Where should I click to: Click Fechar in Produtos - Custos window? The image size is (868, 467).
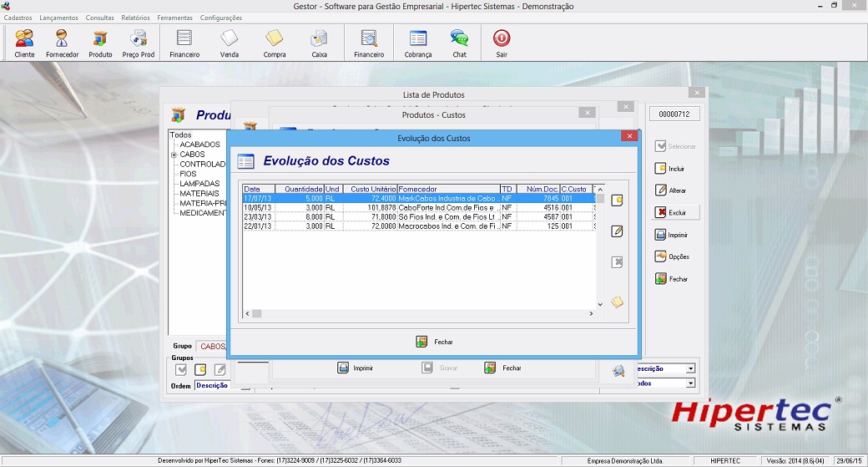pyautogui.click(x=502, y=368)
